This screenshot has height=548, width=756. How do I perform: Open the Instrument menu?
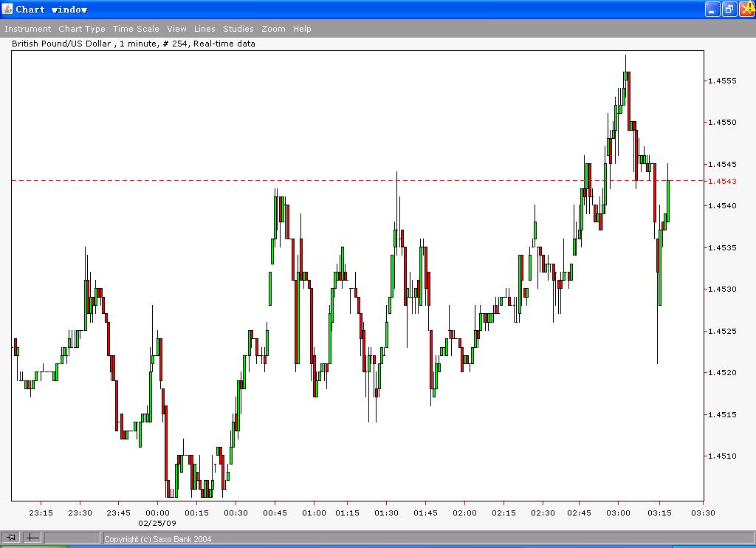coord(27,29)
